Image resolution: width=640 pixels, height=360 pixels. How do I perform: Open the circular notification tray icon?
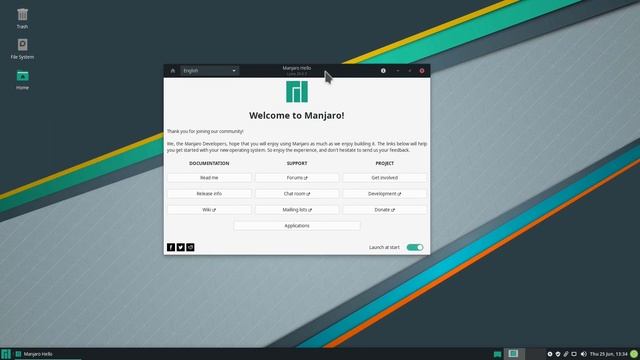click(x=550, y=354)
